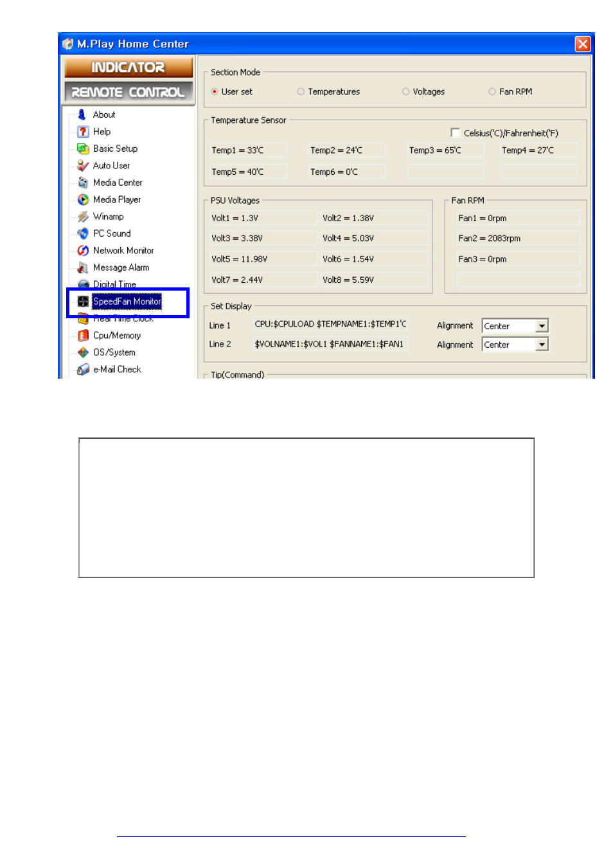Select e-Mail Check in the sidebar
This screenshot has height=868, width=613.
pos(117,370)
